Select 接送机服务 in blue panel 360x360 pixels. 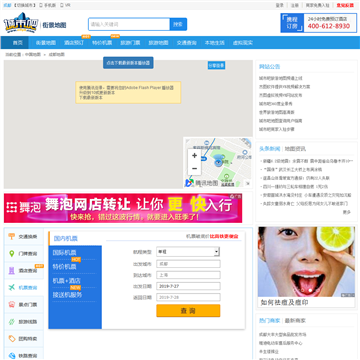[x=67, y=295]
